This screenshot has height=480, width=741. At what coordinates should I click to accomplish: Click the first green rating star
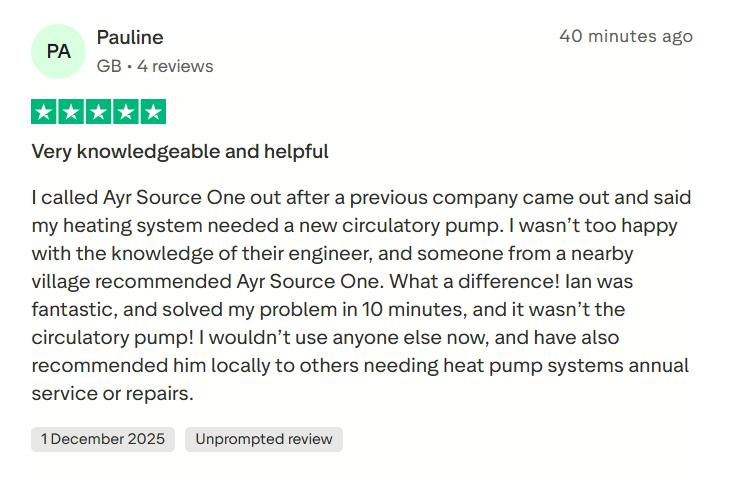44,112
